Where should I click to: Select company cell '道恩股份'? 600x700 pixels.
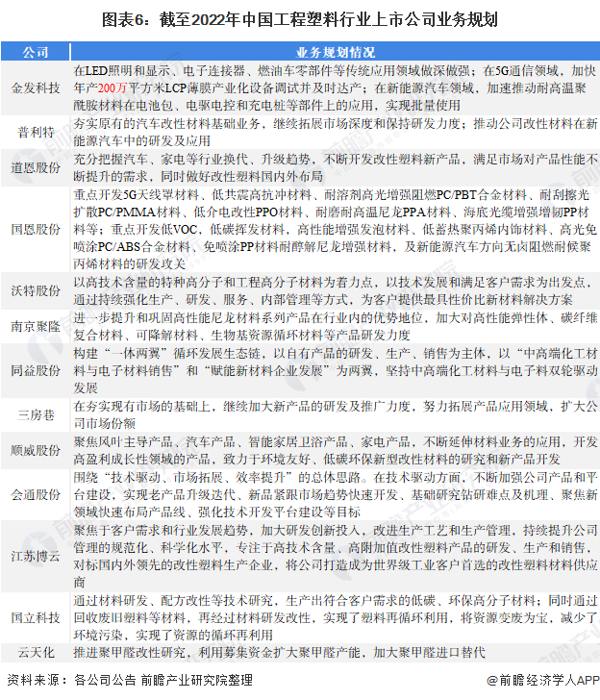click(36, 168)
